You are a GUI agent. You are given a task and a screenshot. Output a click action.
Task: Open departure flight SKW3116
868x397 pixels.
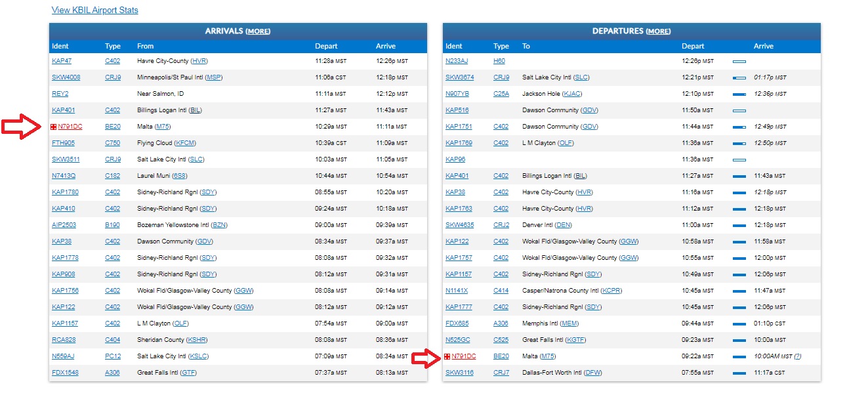[459, 373]
